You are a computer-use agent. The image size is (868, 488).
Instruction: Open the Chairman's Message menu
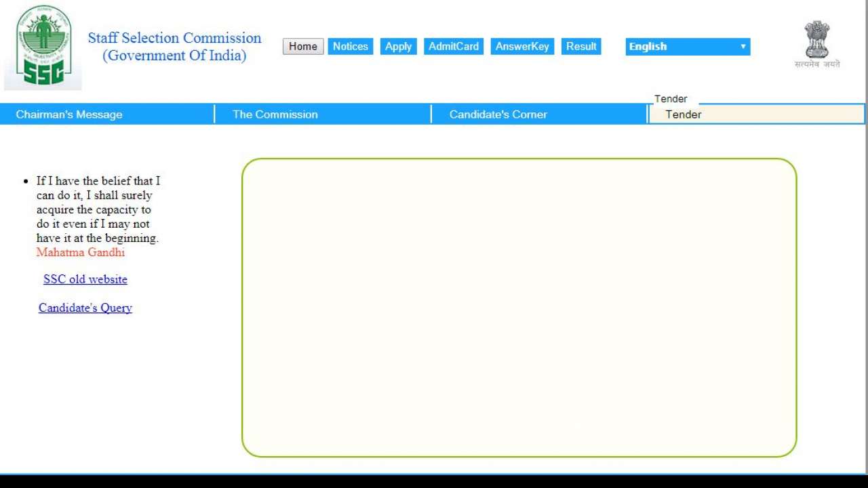click(69, 114)
